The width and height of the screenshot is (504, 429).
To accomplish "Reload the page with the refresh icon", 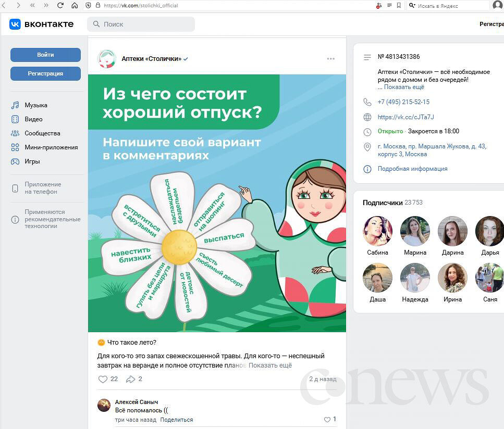I will 60,5.
